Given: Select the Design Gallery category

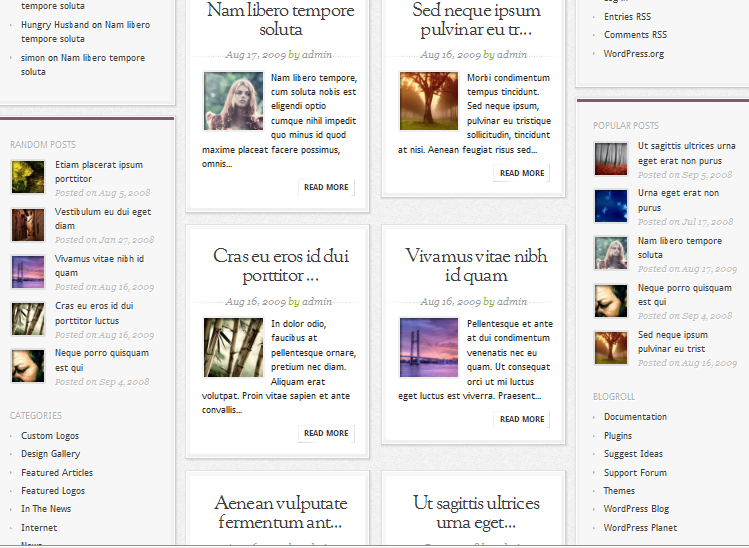Looking at the screenshot, I should pos(51,454).
